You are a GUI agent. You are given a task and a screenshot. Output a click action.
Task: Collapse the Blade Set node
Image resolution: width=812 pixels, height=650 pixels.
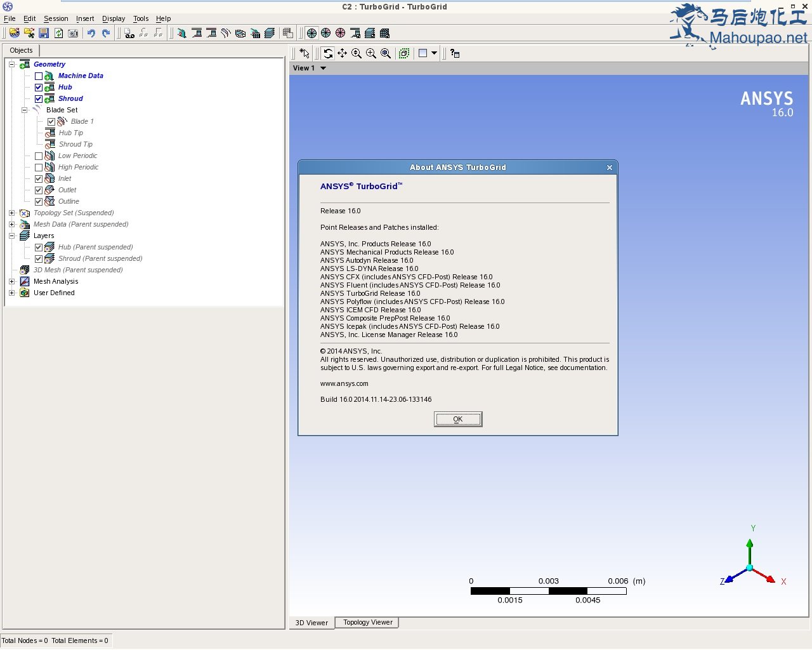[24, 110]
